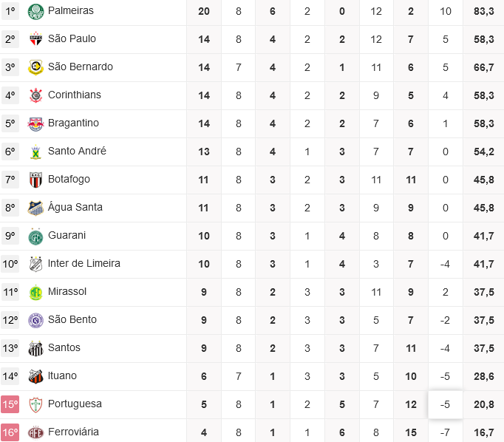The image size is (504, 442).
Task: Click the Guarani green crest icon
Action: pyautogui.click(x=35, y=236)
